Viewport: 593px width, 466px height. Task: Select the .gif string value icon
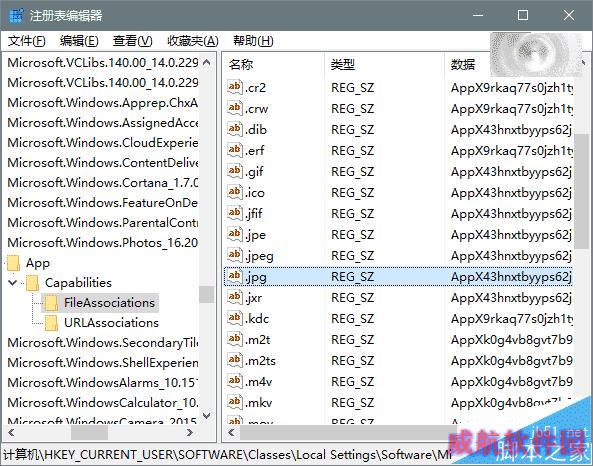234,171
